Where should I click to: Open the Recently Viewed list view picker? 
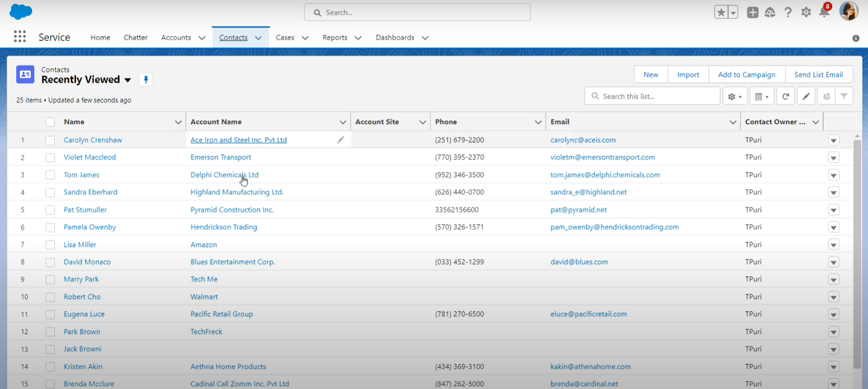point(127,80)
